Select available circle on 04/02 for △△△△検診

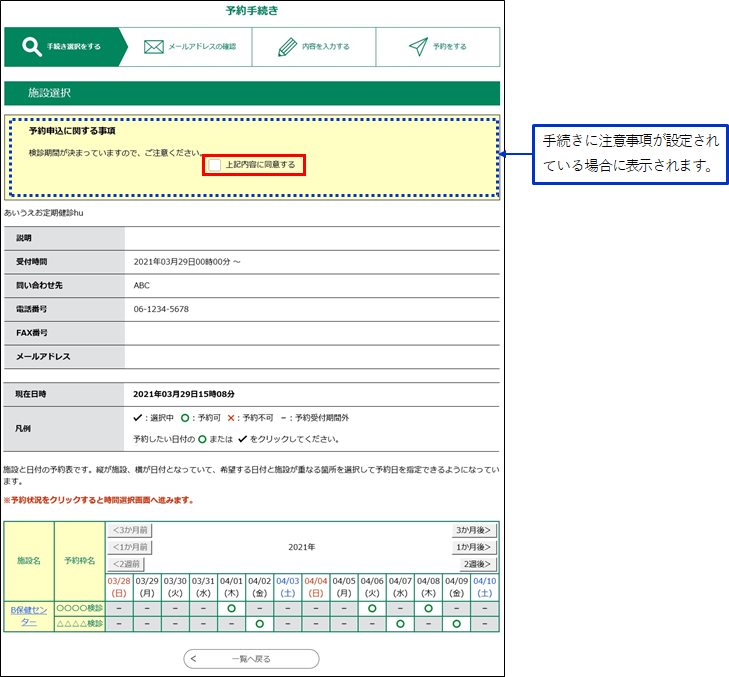tap(259, 624)
